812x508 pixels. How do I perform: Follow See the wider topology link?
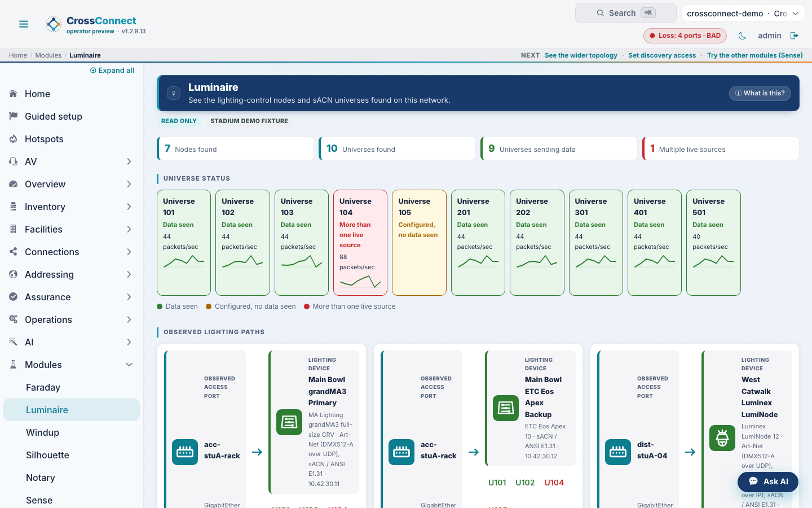click(x=581, y=55)
